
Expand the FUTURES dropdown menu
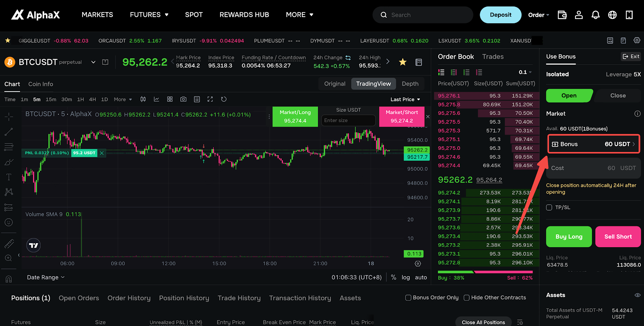pyautogui.click(x=149, y=15)
